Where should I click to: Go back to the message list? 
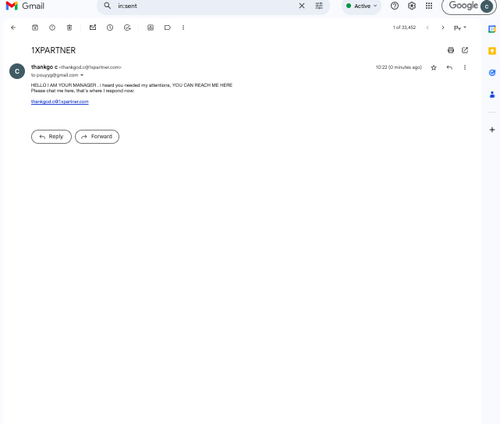pos(13,28)
